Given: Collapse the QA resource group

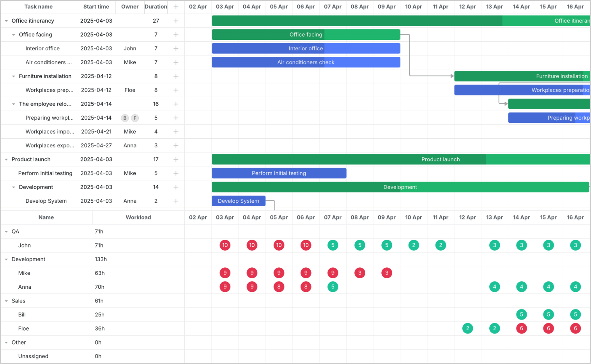Looking at the screenshot, I should coord(5,231).
